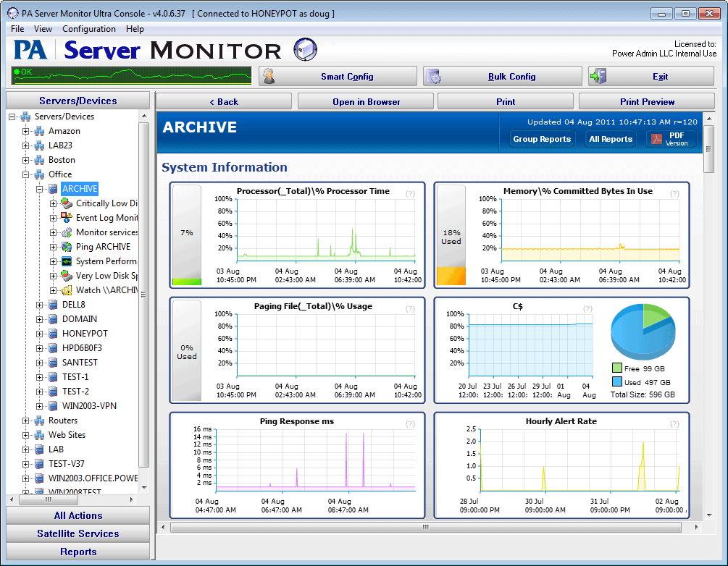Click the PA Server Monitor logo globe icon
This screenshot has height=566, width=728.
(306, 49)
